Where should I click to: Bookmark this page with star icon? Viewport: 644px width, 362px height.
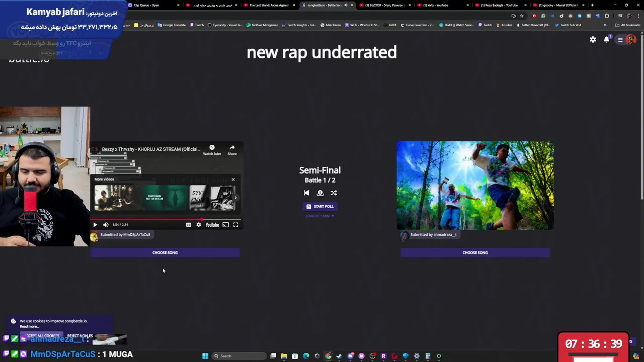coord(522,16)
